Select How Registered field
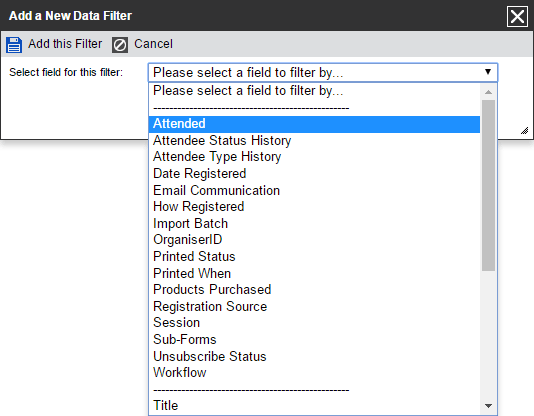This screenshot has width=534, height=416. coord(314,207)
